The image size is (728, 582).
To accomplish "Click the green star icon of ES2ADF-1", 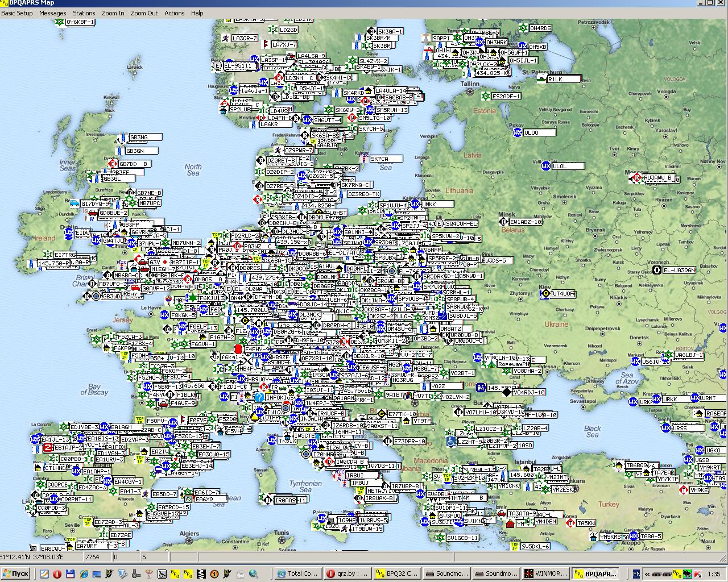I will [485, 96].
